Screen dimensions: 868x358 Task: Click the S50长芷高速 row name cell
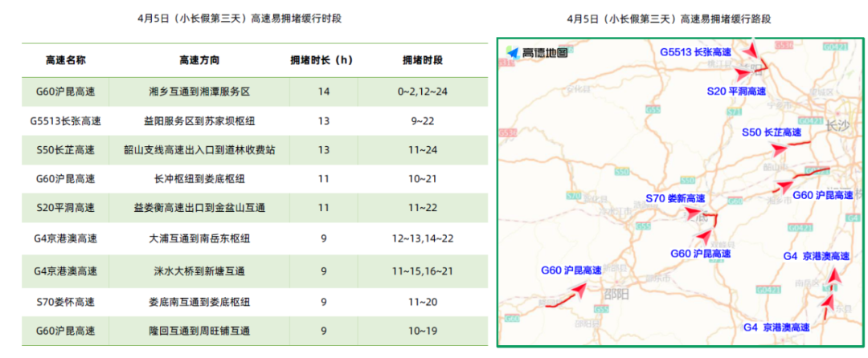pos(65,150)
